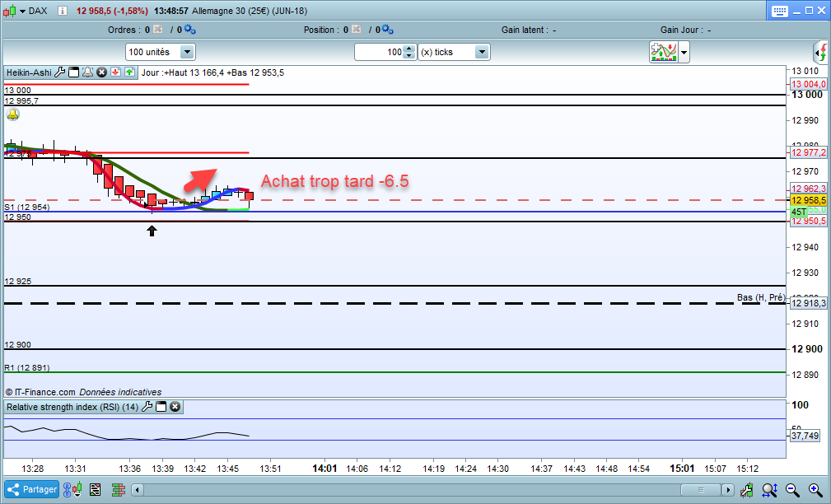Click the add indicator chart icon
This screenshot has width=831, height=504.
pyautogui.click(x=663, y=52)
